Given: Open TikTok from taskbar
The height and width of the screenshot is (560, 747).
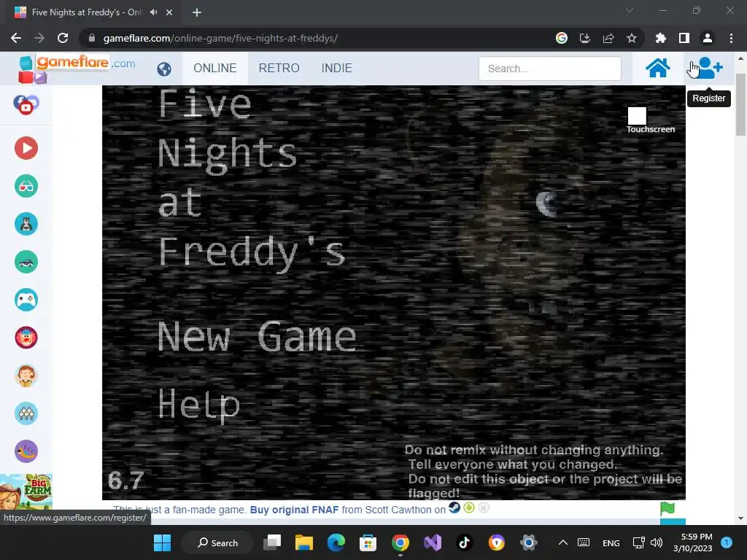Looking at the screenshot, I should pyautogui.click(x=465, y=542).
